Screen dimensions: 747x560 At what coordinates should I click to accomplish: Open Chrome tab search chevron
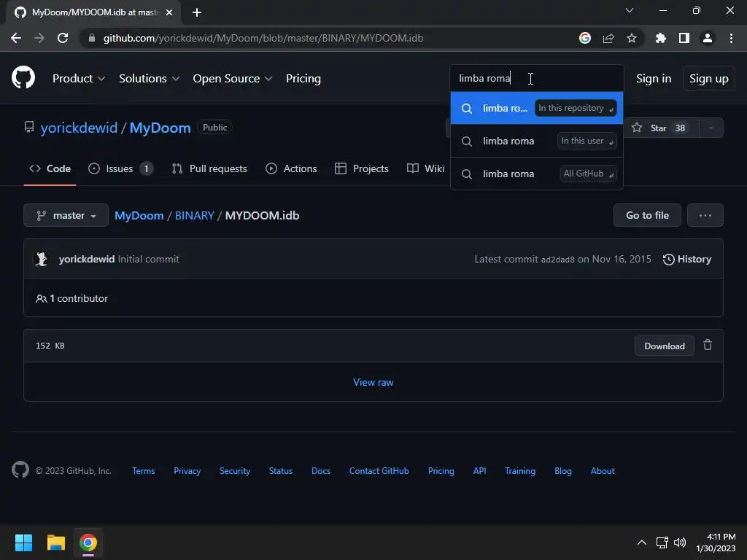click(630, 10)
